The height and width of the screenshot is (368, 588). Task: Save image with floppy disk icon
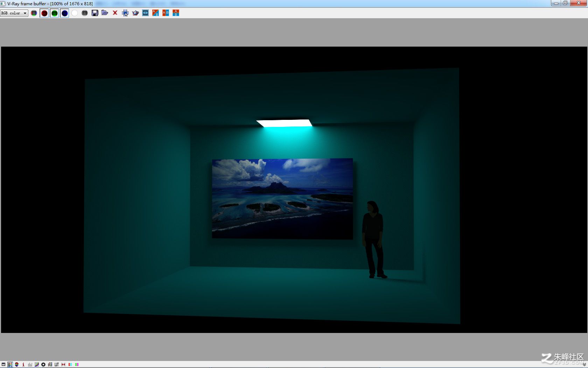(x=95, y=13)
